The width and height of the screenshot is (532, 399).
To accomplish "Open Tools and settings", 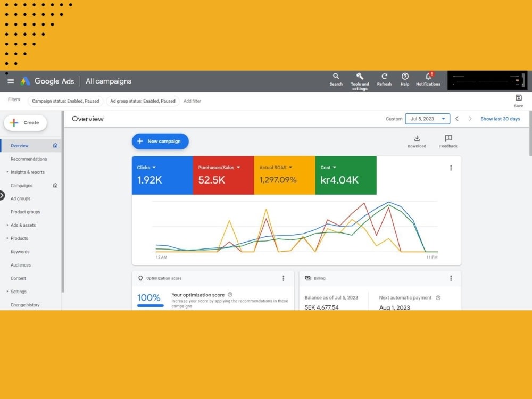I will [x=360, y=81].
